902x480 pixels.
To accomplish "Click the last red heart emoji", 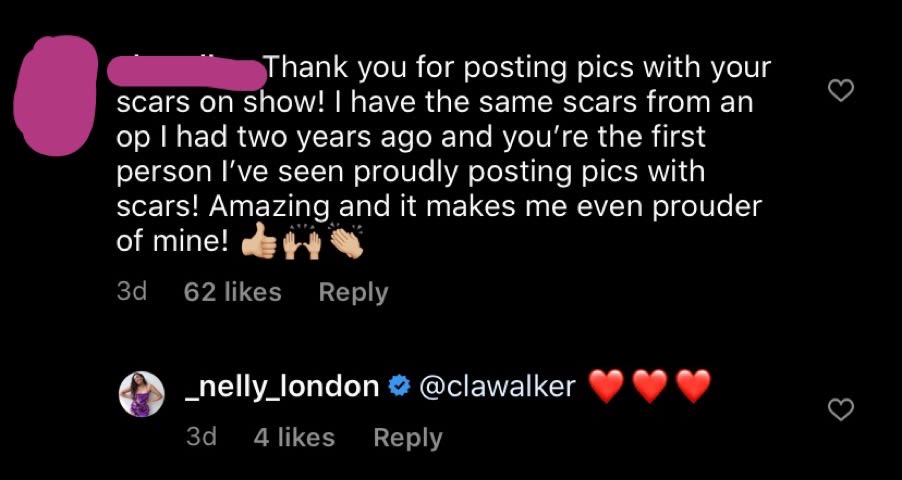I will click(693, 386).
